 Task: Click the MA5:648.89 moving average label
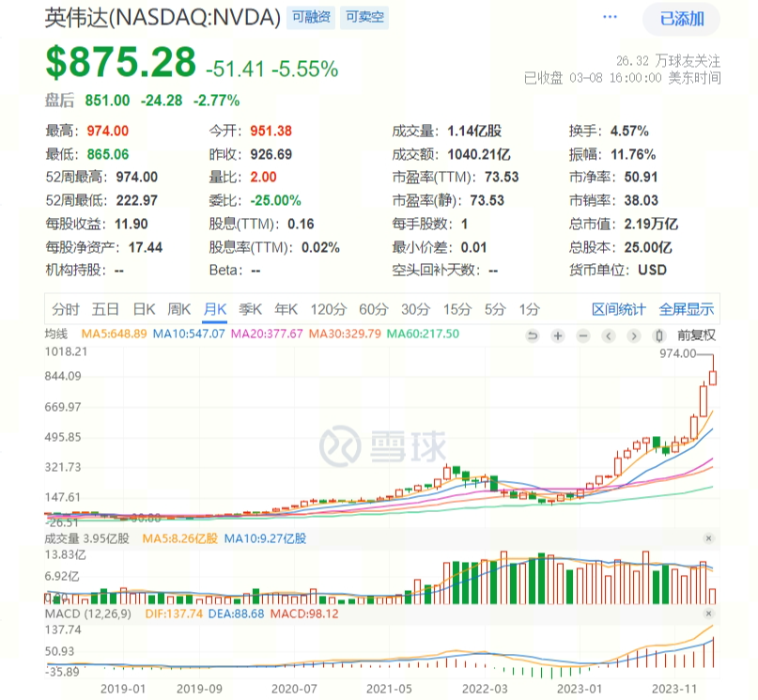(114, 334)
